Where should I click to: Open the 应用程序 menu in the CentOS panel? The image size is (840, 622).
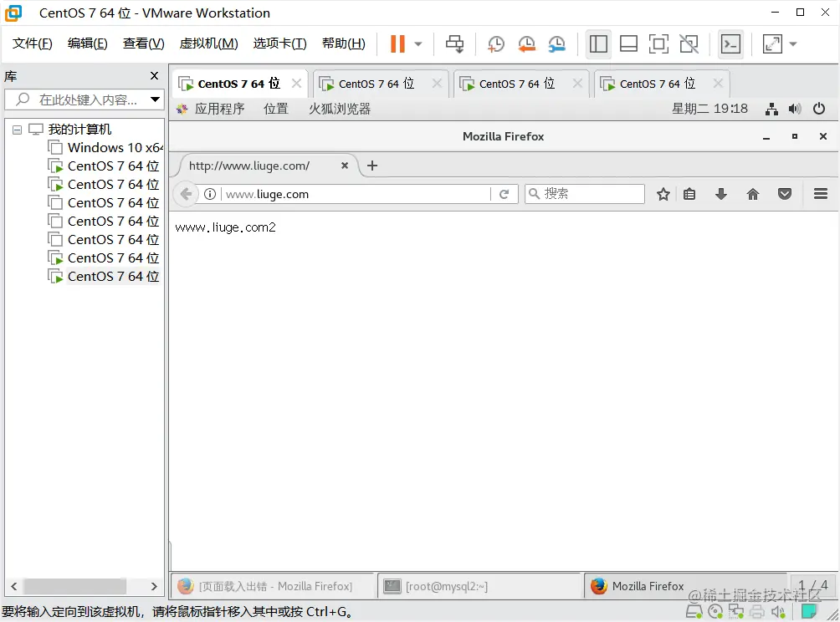[219, 110]
